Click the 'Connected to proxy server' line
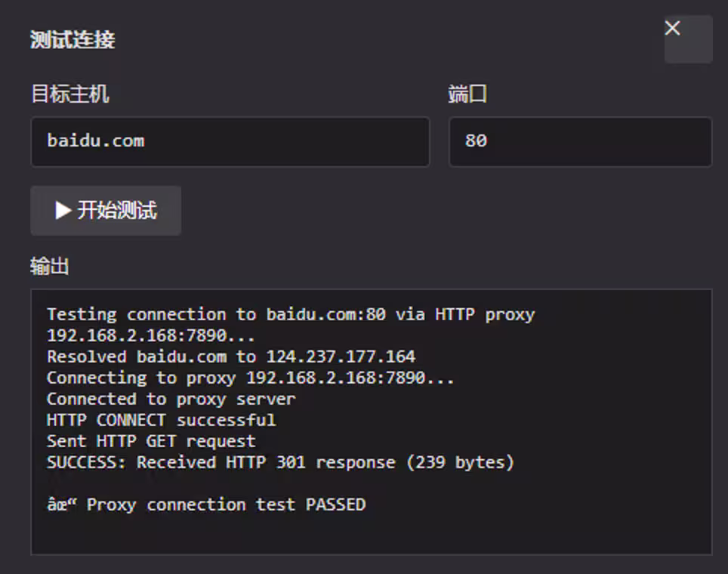 [x=171, y=399]
